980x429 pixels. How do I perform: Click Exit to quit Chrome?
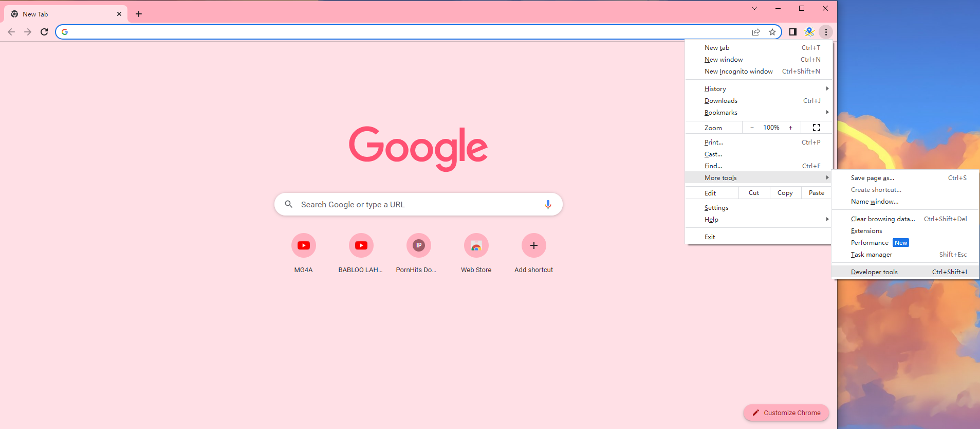tap(759, 237)
